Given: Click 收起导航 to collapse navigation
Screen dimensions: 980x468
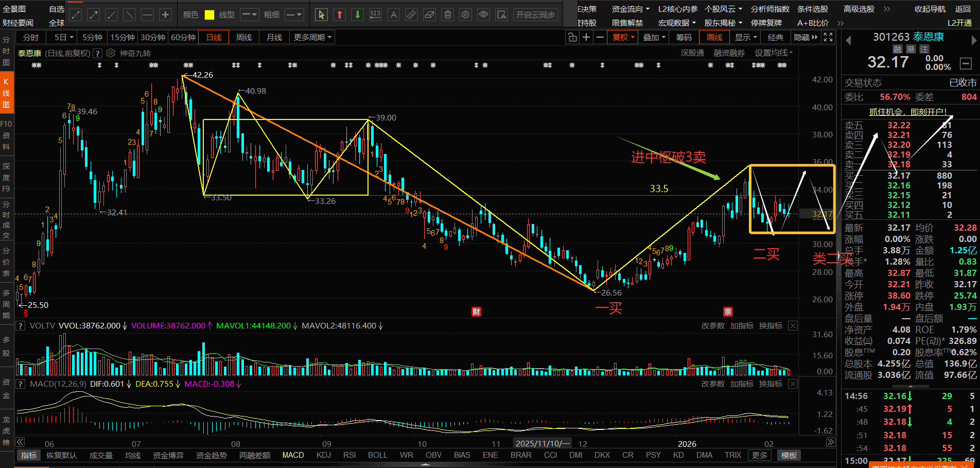Looking at the screenshot, I should pos(930,9).
